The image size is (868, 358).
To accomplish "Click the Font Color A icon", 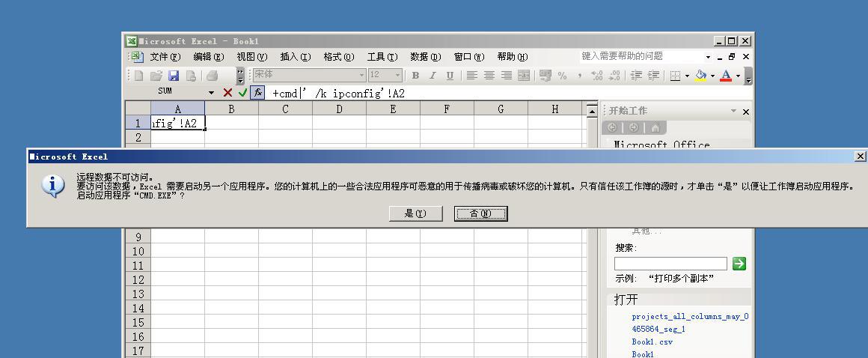I will coord(726,76).
